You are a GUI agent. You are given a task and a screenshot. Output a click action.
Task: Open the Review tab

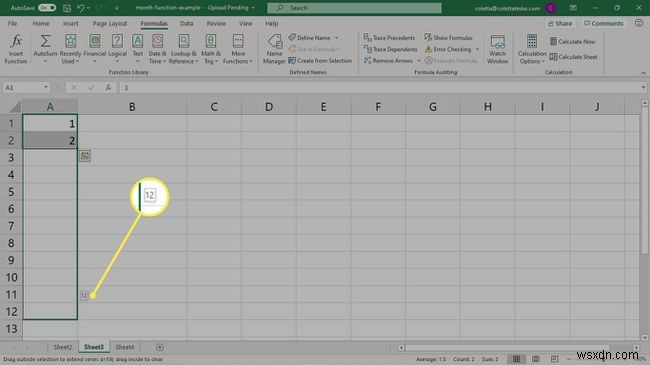click(x=216, y=24)
